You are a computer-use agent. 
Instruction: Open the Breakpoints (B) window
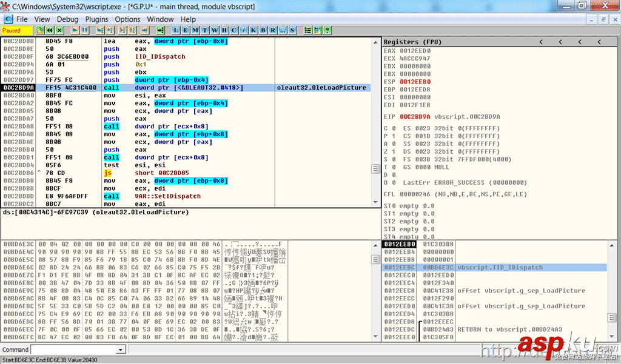click(x=263, y=30)
